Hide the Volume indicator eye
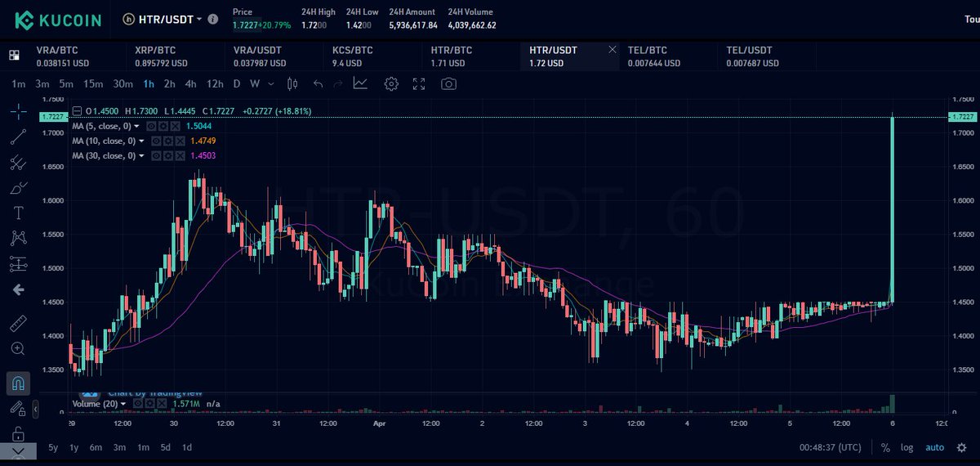The image size is (980, 466). click(x=137, y=403)
